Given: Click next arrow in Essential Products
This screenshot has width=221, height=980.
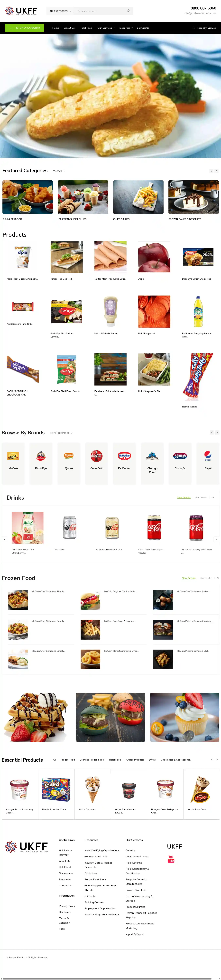Looking at the screenshot, I should click(x=217, y=759).
